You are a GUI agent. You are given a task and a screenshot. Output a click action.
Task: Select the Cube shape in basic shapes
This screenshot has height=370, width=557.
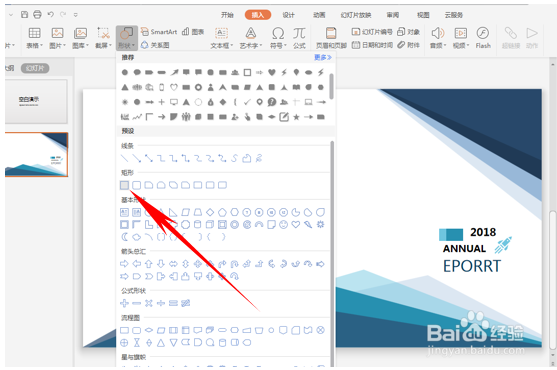210,224
